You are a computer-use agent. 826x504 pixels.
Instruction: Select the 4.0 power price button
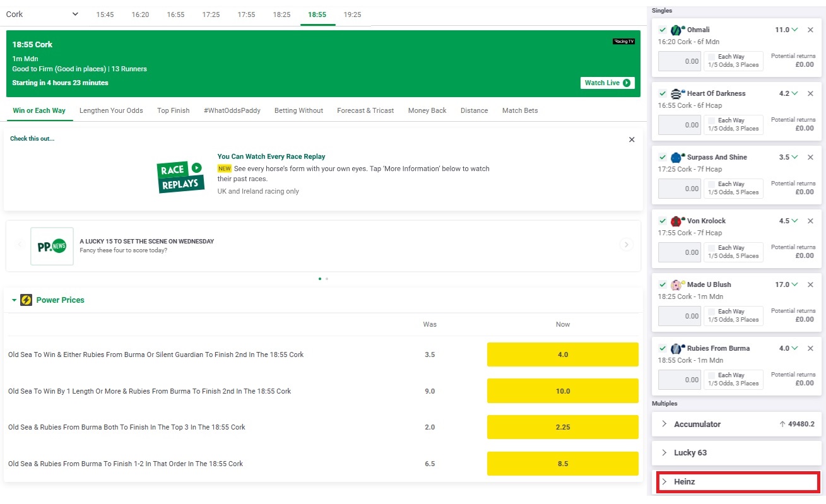563,355
